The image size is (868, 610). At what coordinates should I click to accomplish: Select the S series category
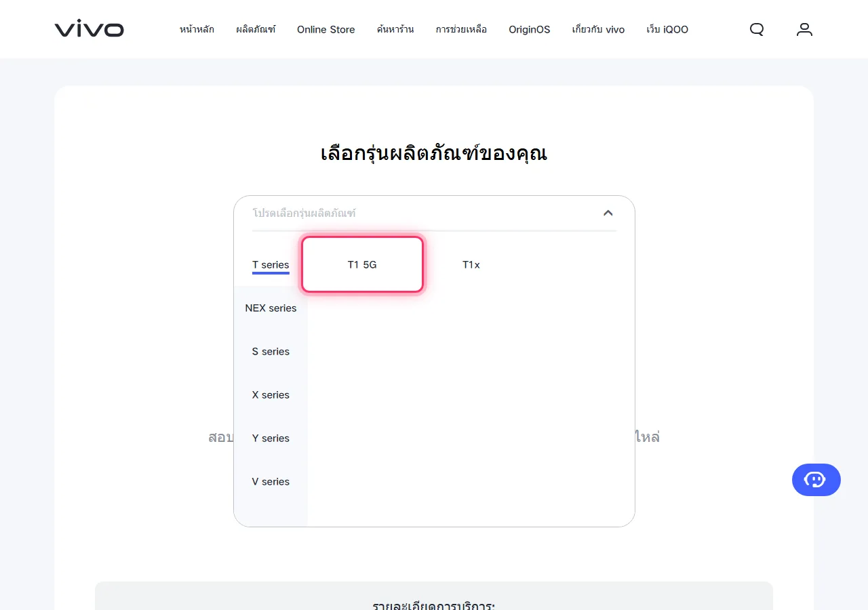coord(271,351)
